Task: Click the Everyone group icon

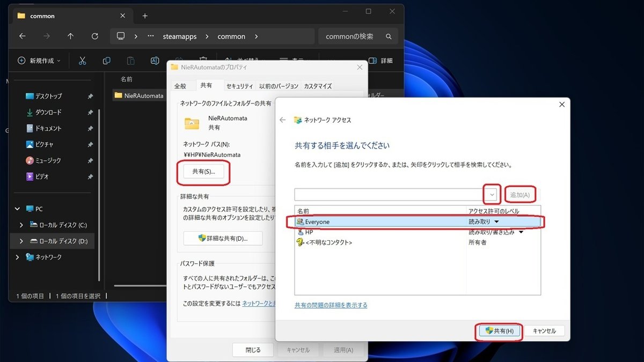Action: pos(300,221)
